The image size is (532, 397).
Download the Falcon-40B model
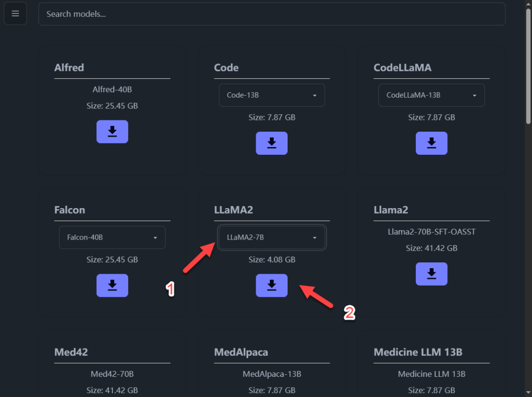112,285
